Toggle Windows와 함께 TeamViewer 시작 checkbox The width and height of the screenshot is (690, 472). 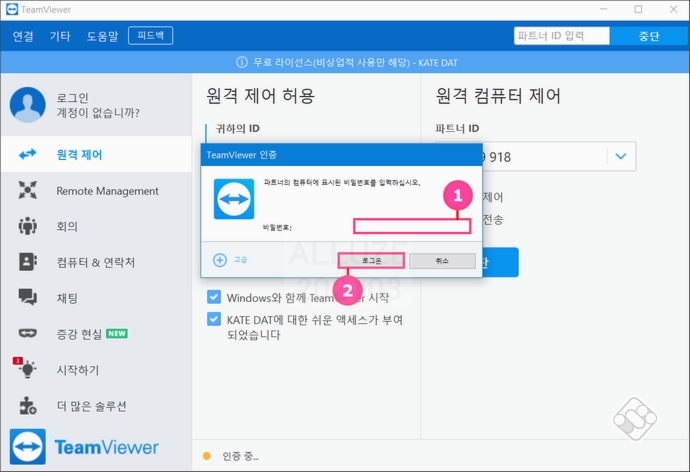214,297
